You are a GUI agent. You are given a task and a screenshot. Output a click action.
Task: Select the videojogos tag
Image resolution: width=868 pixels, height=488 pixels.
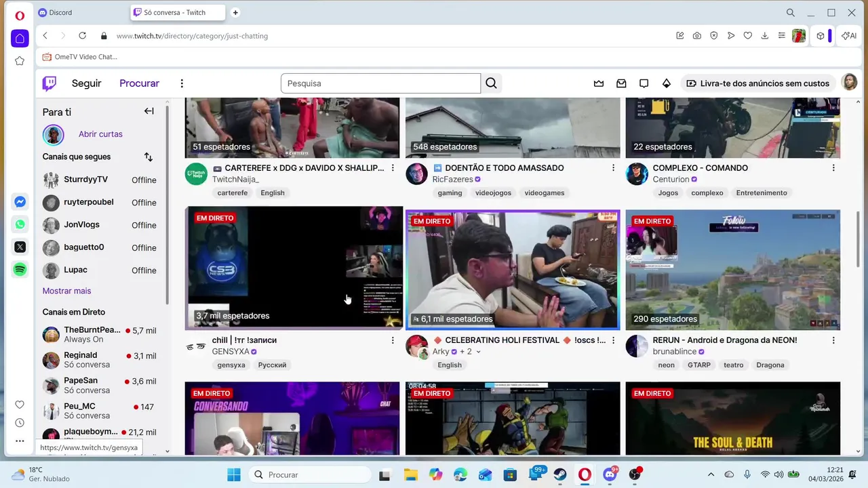[493, 192]
